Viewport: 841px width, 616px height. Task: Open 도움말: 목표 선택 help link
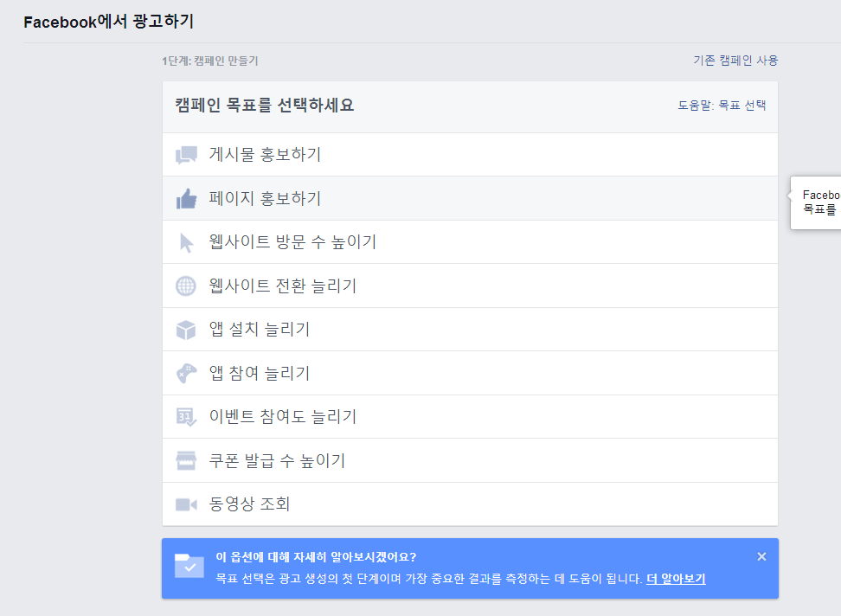722,105
